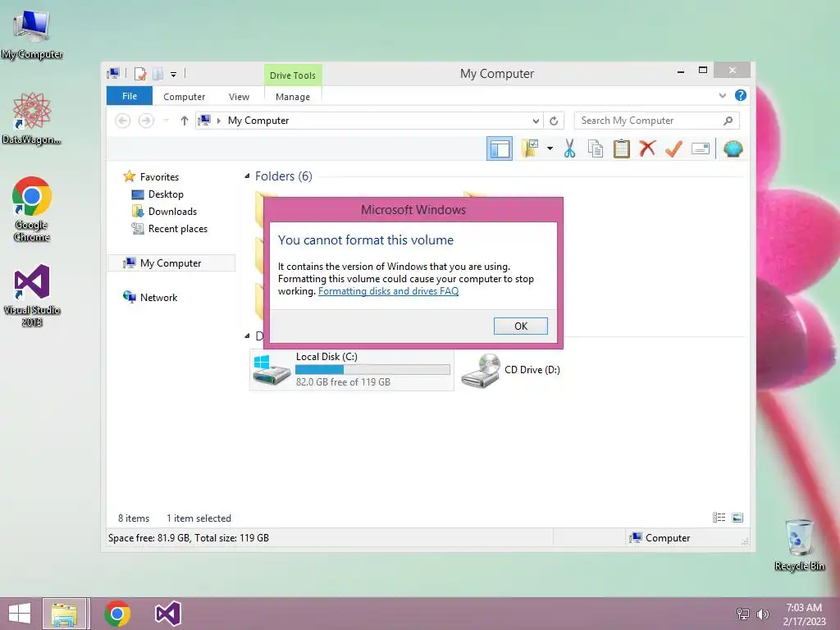Screen dimensions: 840x630
Task: Click the red X Delete toolbar icon
Action: (647, 148)
